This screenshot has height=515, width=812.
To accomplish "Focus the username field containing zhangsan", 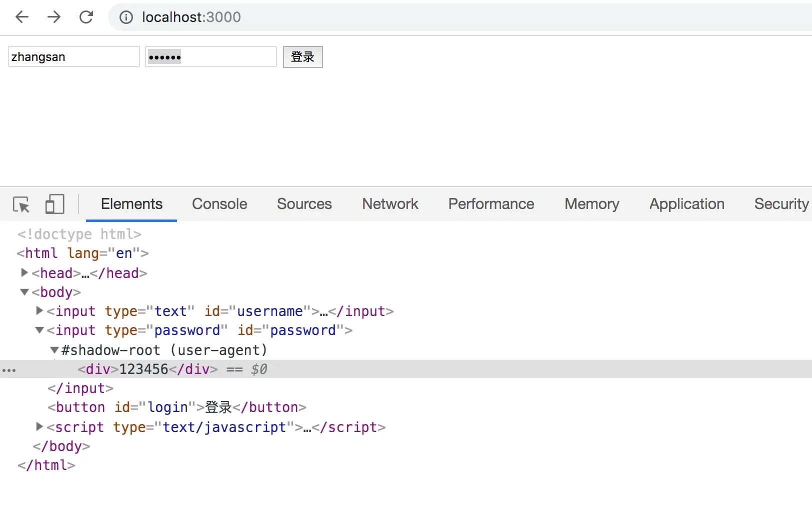I will [74, 56].
